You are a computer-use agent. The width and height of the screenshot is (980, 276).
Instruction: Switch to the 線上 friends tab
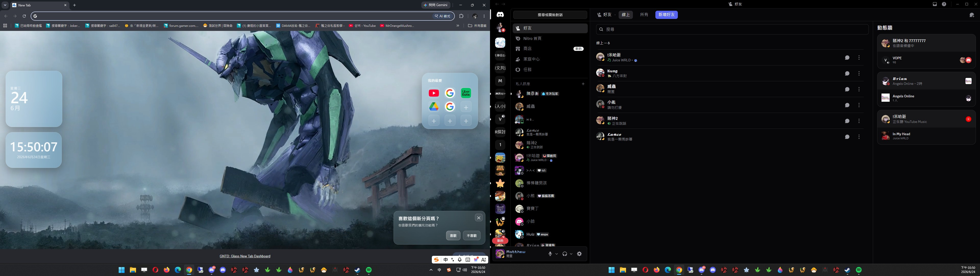point(626,15)
